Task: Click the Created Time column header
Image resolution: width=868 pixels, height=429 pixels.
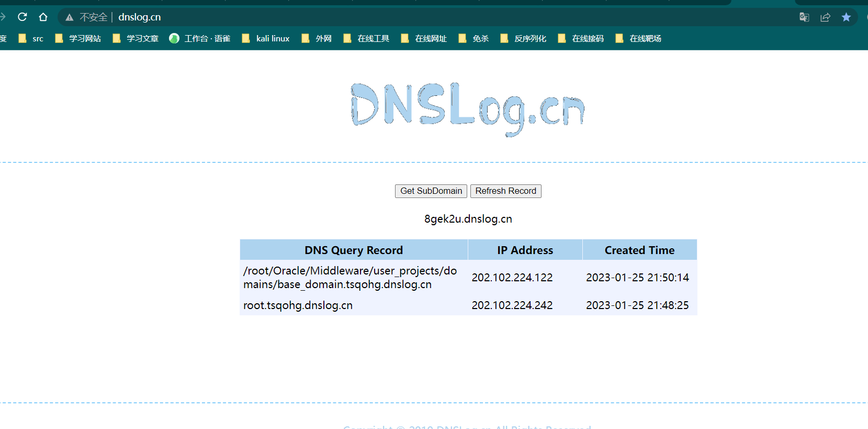Action: 640,250
